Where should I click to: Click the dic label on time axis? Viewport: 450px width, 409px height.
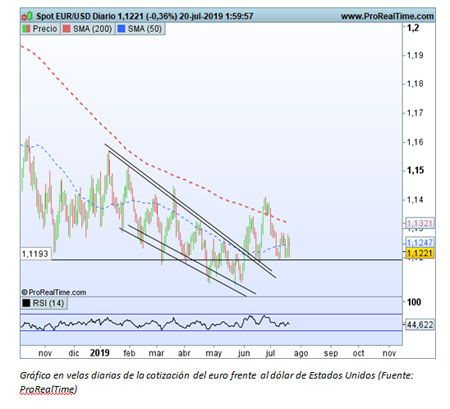(x=74, y=353)
